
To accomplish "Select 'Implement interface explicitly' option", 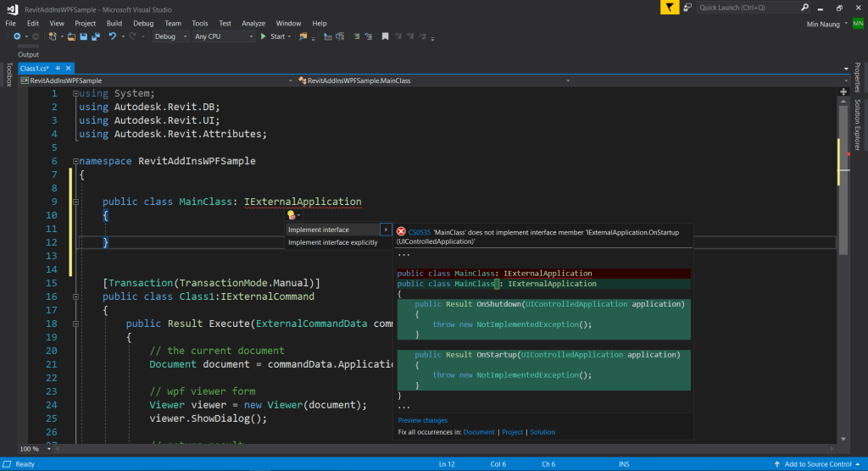I will (332, 242).
